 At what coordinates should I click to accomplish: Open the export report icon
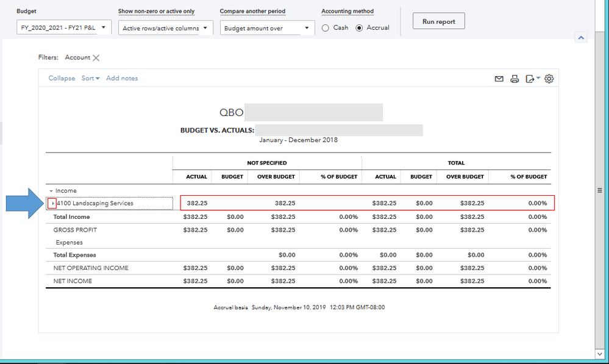[530, 79]
